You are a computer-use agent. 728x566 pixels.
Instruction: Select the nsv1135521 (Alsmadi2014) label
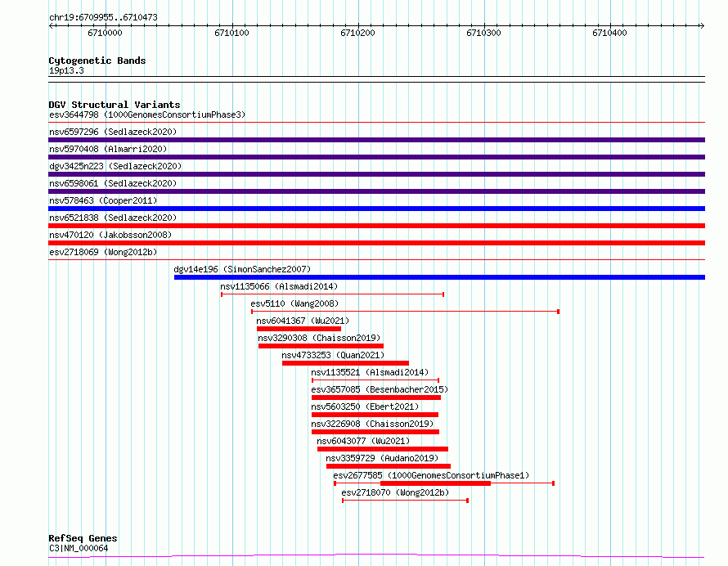pyautogui.click(x=370, y=372)
